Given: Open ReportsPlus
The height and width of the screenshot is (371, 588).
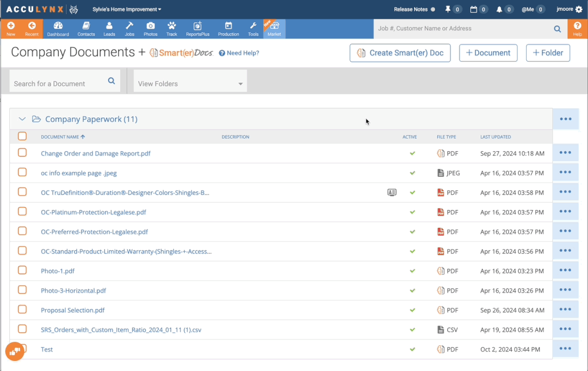Looking at the screenshot, I should (x=197, y=29).
